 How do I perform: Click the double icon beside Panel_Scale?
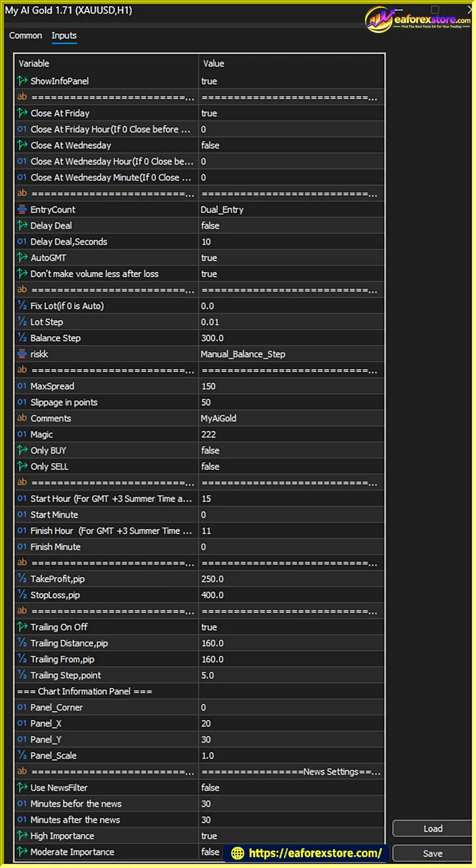coord(22,755)
